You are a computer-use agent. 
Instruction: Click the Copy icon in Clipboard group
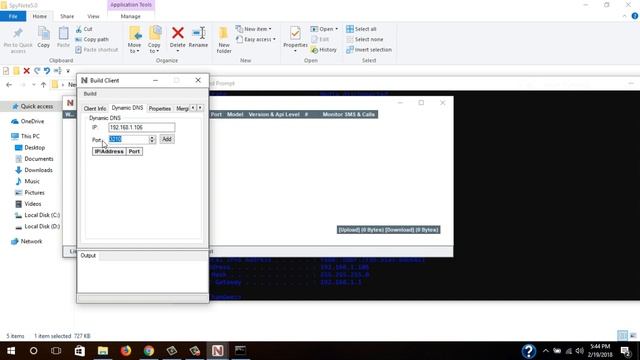[44, 33]
